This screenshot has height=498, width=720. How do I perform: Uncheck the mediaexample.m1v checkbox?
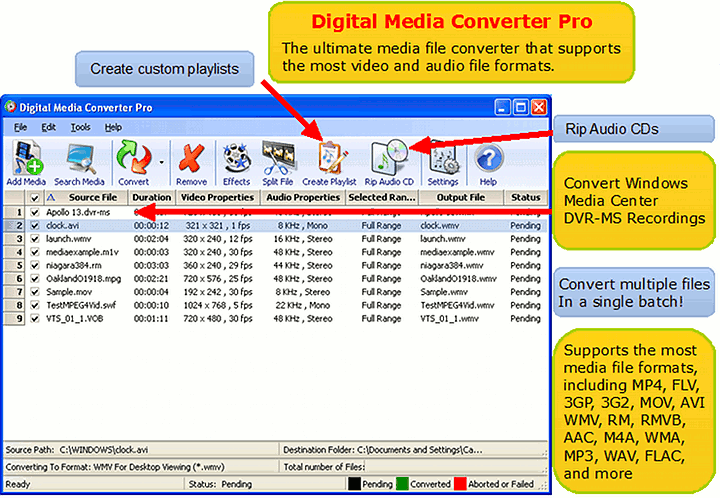[x=34, y=252]
